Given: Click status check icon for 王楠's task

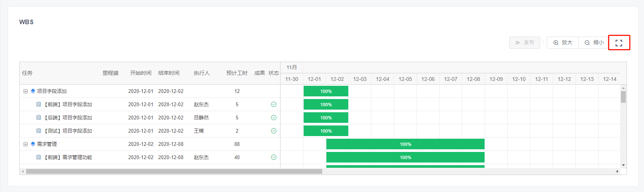Looking at the screenshot, I should click(x=274, y=131).
